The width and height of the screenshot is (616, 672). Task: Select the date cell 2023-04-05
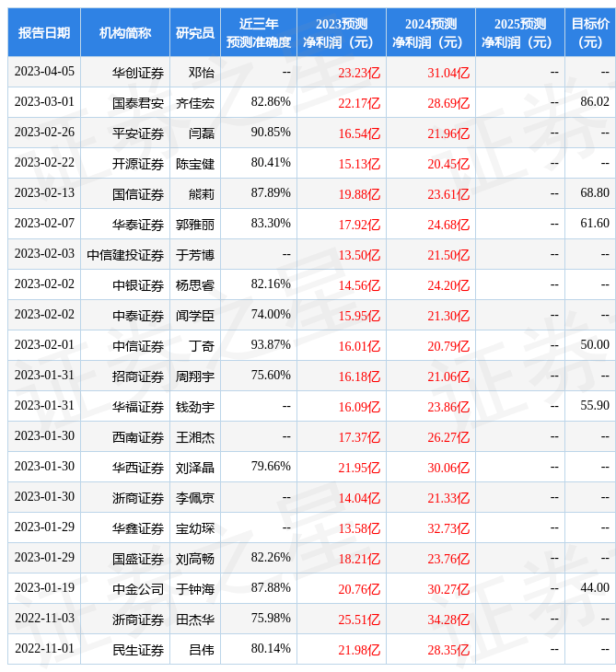[x=44, y=71]
